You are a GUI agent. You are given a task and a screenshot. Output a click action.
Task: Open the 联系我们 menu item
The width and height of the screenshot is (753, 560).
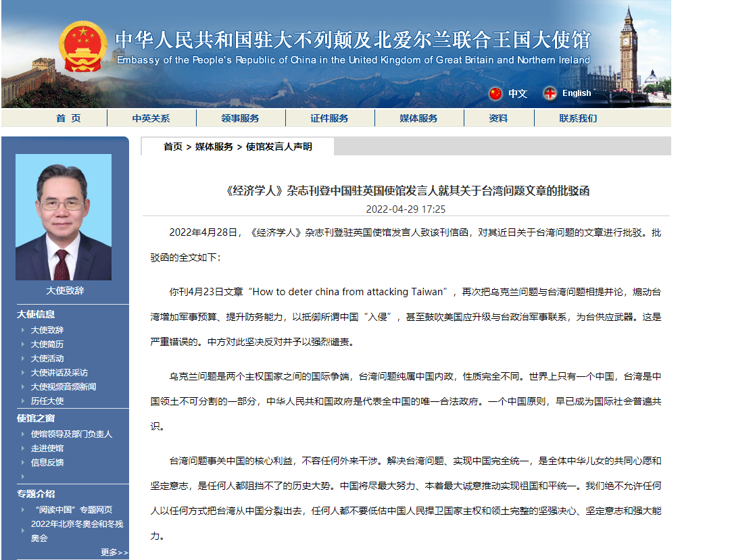(x=577, y=118)
